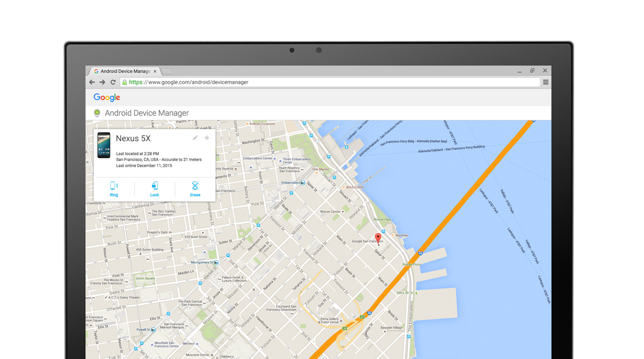
Task: Reload the page with the refresh icon
Action: pyautogui.click(x=113, y=82)
